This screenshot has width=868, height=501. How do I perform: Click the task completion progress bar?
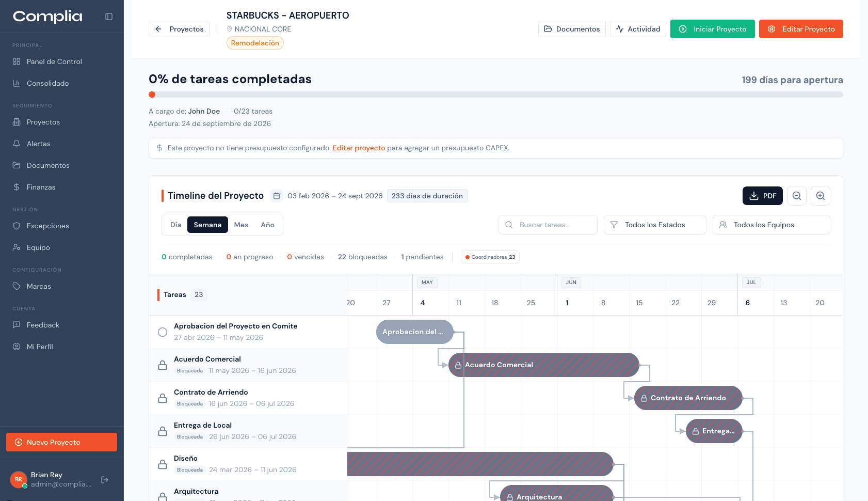(495, 95)
